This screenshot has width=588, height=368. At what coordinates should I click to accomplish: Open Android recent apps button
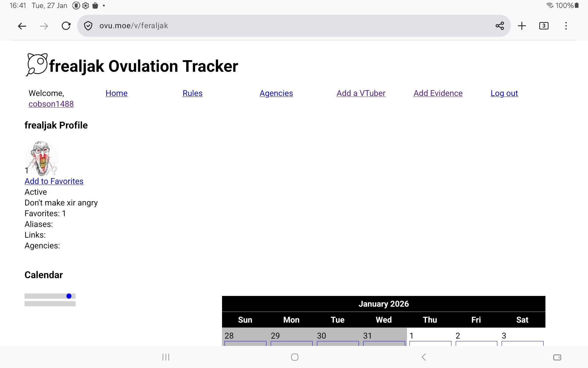(166, 357)
